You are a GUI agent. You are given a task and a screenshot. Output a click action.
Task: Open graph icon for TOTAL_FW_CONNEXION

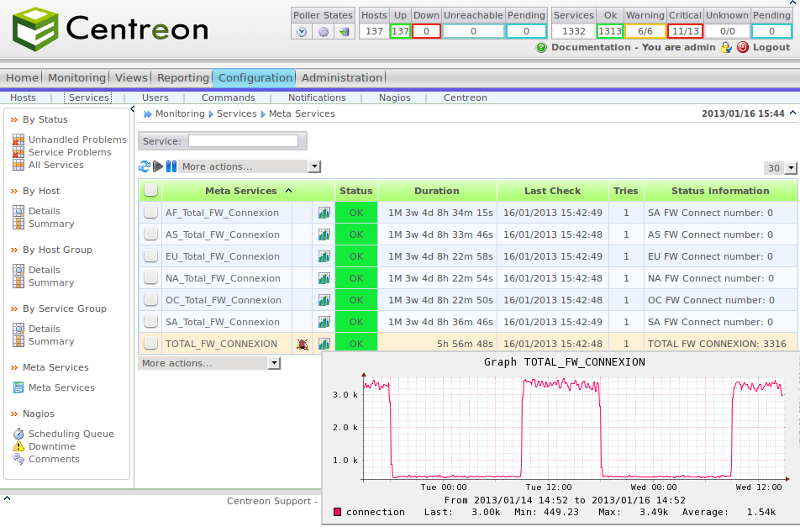coord(324,345)
